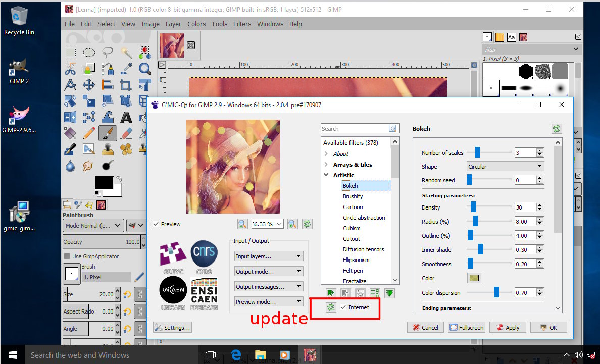
Task: Open the Preview mode dropdown
Action: click(269, 302)
